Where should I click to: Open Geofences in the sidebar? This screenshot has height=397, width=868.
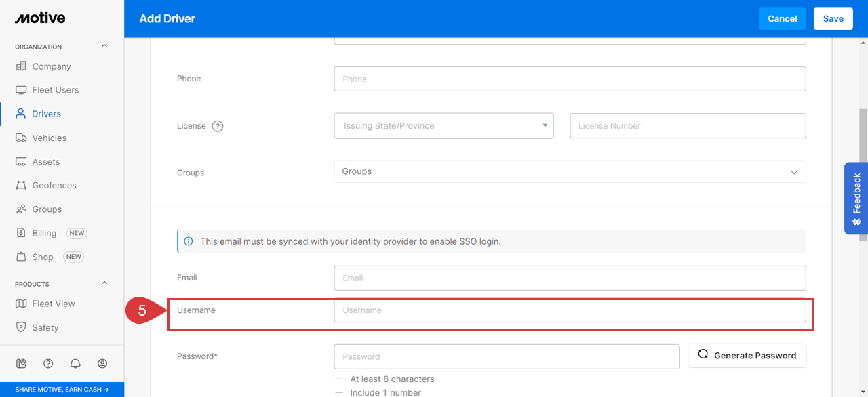coord(54,185)
